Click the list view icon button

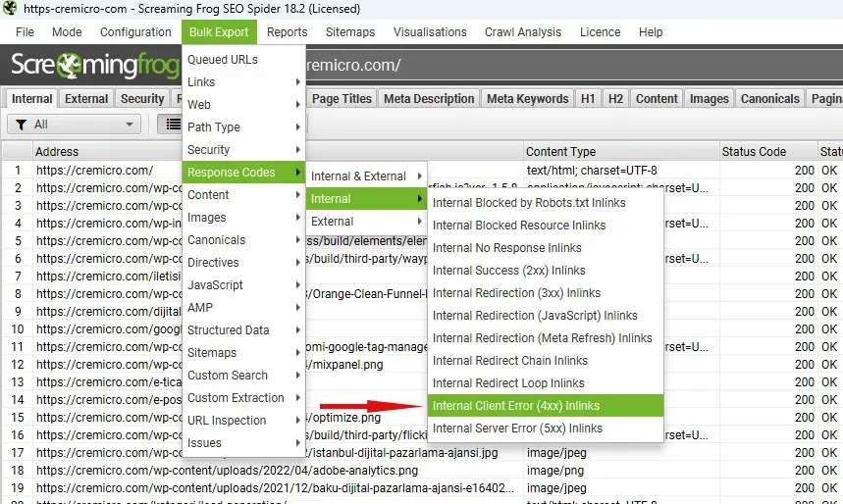tap(171, 125)
